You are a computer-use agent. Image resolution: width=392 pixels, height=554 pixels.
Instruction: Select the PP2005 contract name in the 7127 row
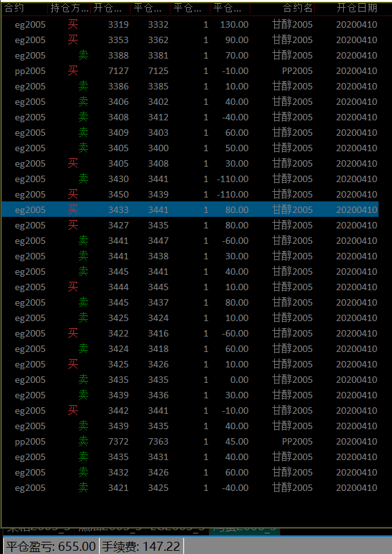[297, 71]
